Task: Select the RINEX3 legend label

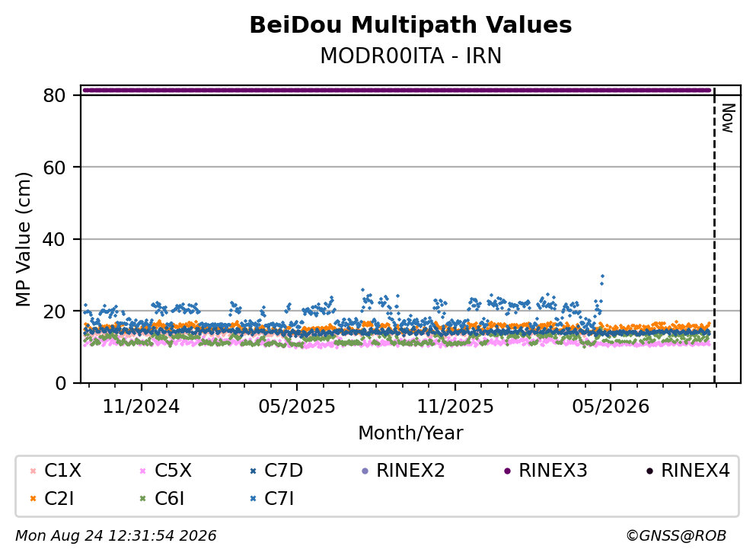Action: [553, 470]
